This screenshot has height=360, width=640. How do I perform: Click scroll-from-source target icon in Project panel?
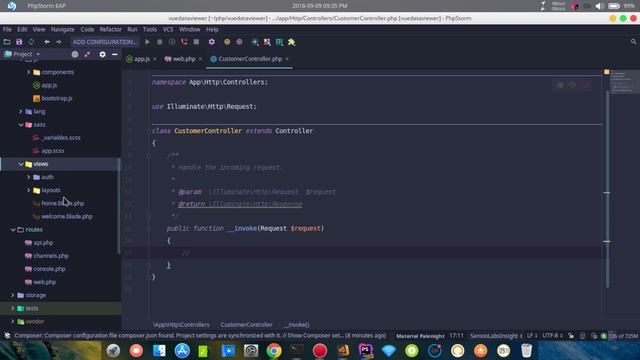[75, 54]
